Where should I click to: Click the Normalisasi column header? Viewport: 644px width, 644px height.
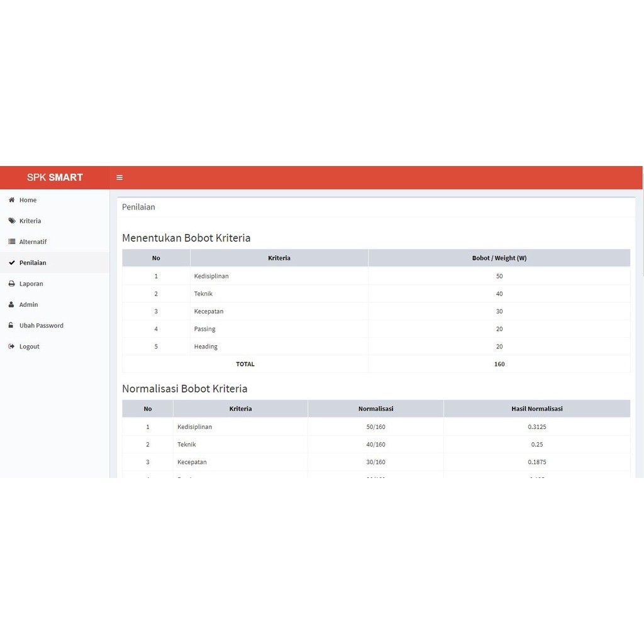click(x=375, y=409)
